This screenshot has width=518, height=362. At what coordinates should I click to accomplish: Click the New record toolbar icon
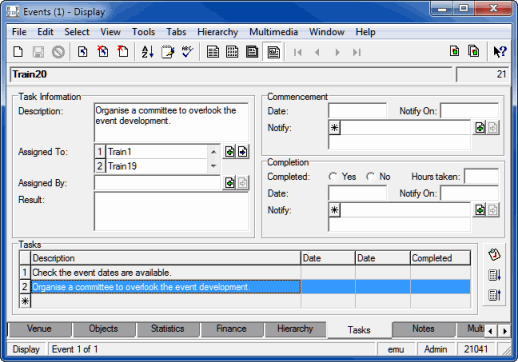(18, 52)
